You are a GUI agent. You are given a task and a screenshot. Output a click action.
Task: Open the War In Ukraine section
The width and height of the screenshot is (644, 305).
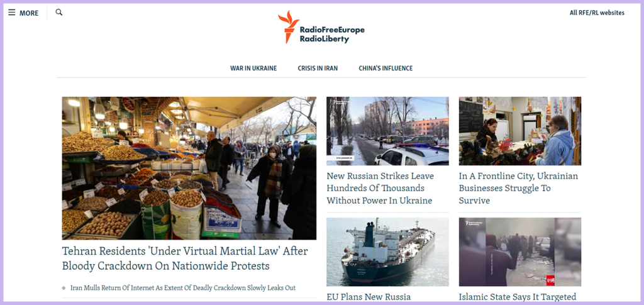click(253, 68)
